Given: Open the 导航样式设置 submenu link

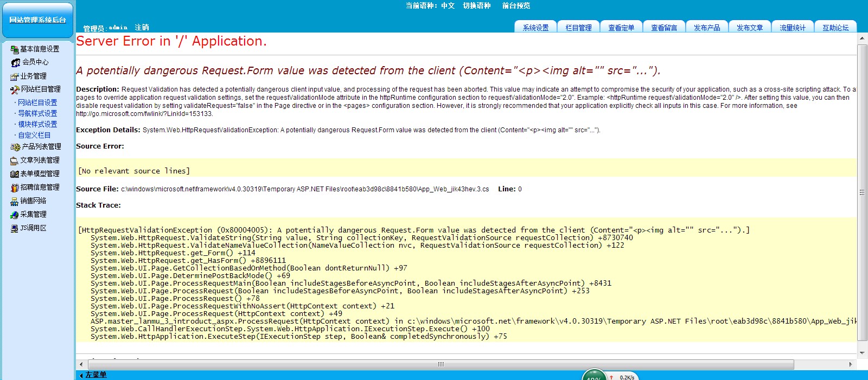Looking at the screenshot, I should [x=37, y=113].
